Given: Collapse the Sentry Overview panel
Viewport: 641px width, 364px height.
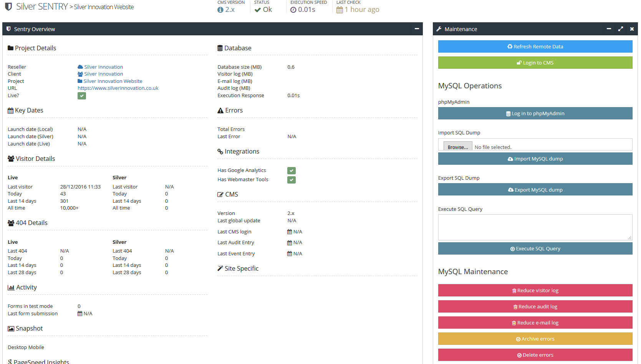Looking at the screenshot, I should tap(417, 29).
